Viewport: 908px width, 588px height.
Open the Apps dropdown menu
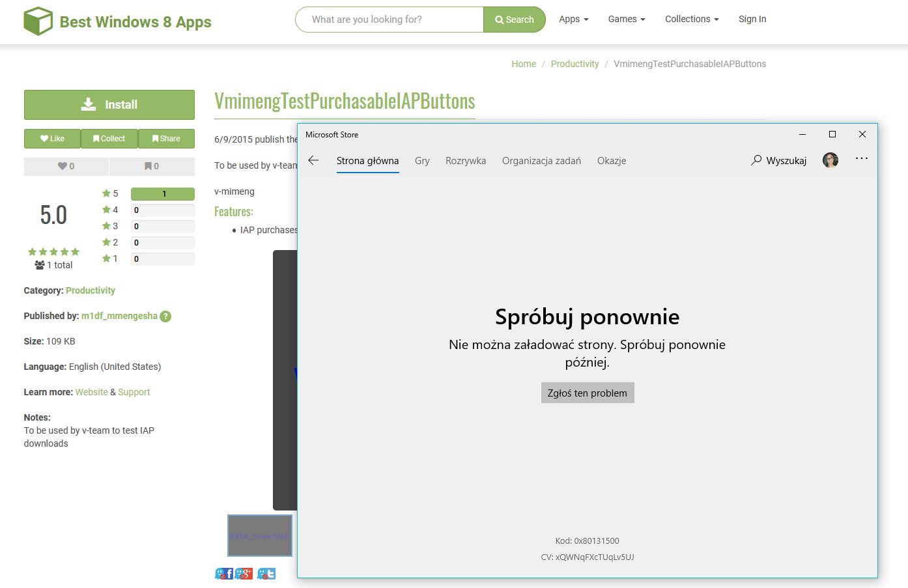coord(573,20)
